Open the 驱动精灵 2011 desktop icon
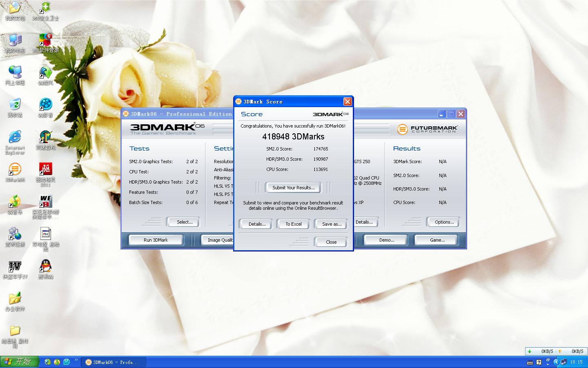Image resolution: width=588 pixels, height=368 pixels. pyautogui.click(x=45, y=175)
